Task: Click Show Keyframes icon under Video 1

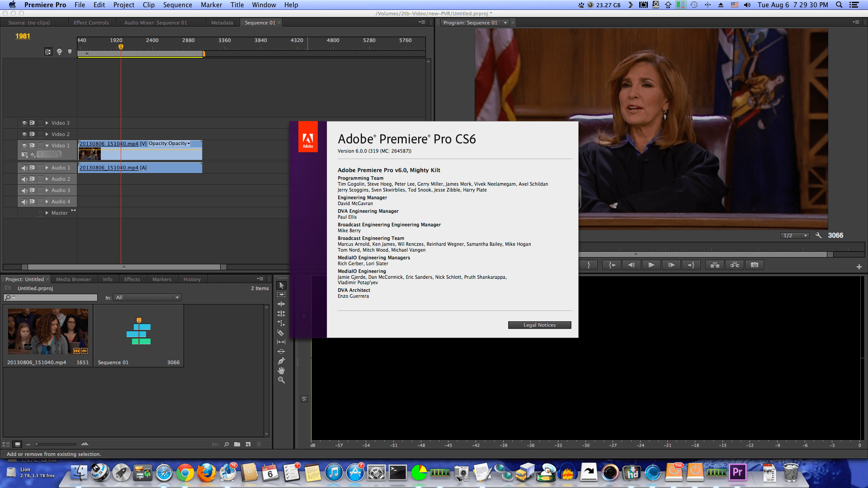Action: (x=33, y=155)
